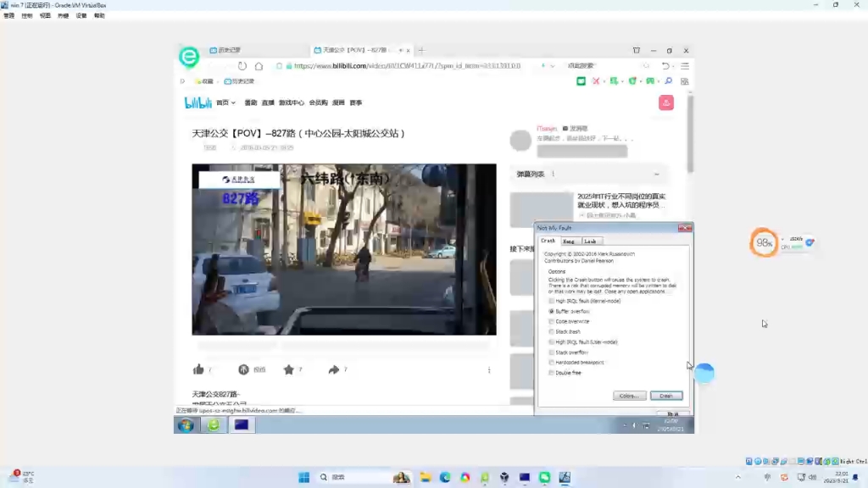Click NotMyFault icon in VM taskbar
The width and height of the screenshot is (868, 488).
(x=242, y=425)
